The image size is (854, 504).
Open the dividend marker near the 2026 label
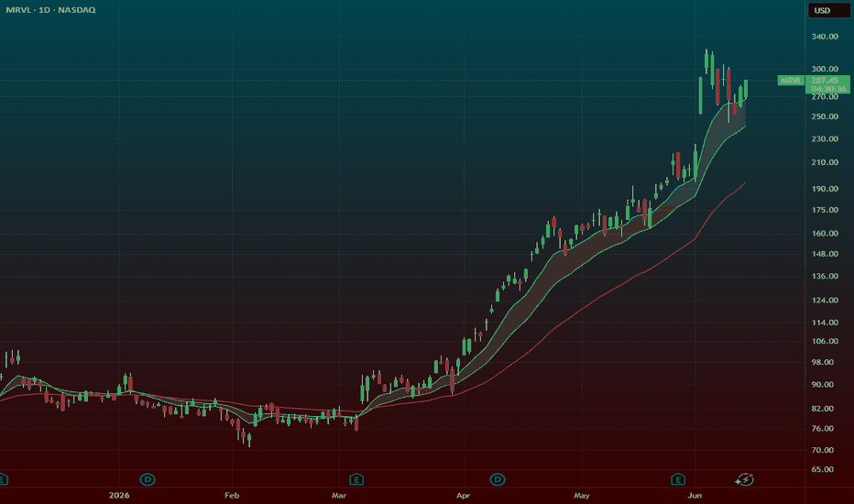click(148, 479)
